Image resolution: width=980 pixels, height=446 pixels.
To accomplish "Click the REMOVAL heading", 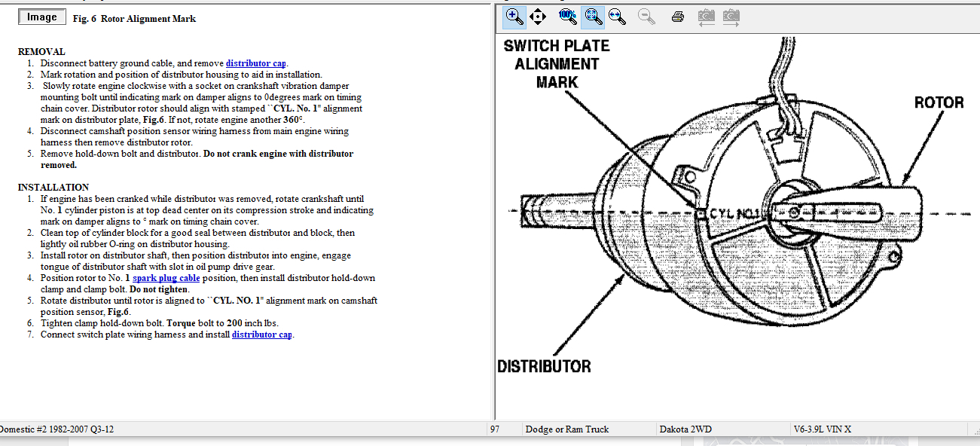I will pos(41,52).
